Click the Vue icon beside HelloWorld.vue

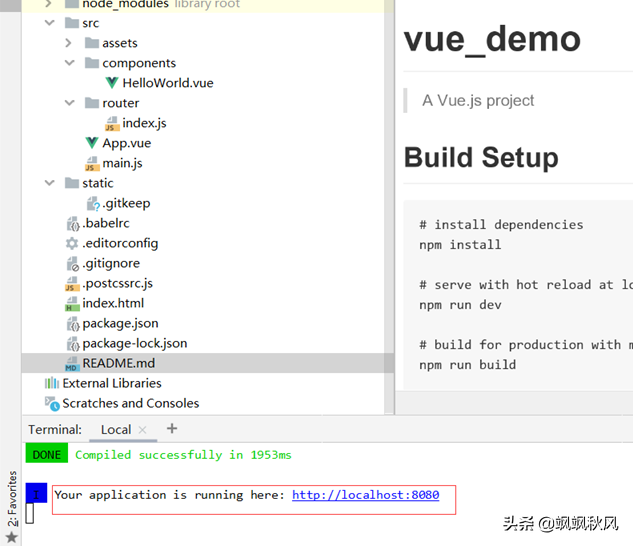coord(112,83)
